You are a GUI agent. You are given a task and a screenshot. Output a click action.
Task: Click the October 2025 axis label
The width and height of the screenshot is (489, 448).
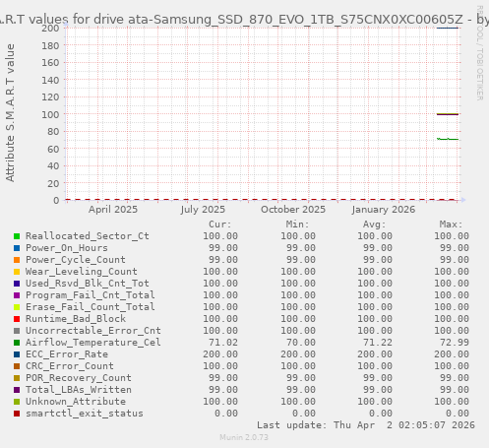pyautogui.click(x=293, y=210)
